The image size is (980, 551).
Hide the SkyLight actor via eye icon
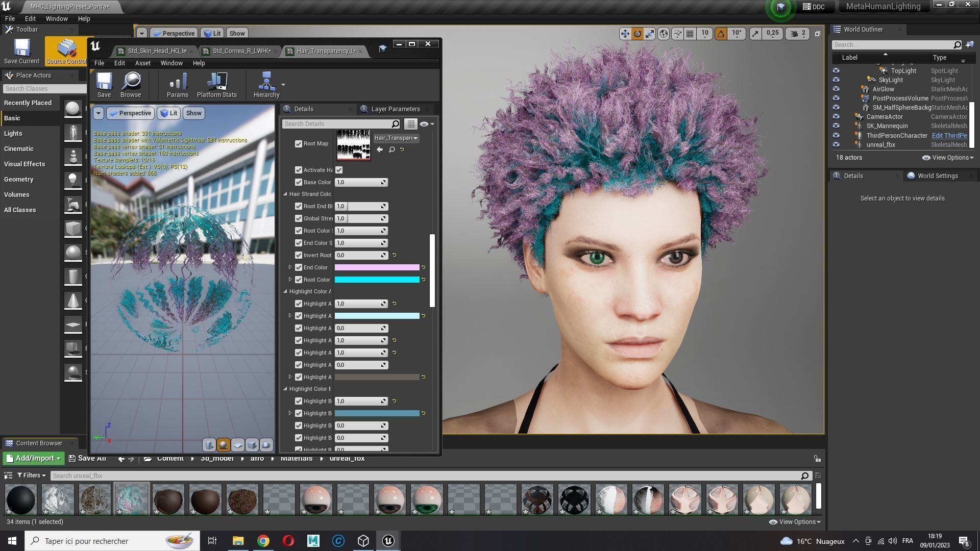pyautogui.click(x=836, y=80)
